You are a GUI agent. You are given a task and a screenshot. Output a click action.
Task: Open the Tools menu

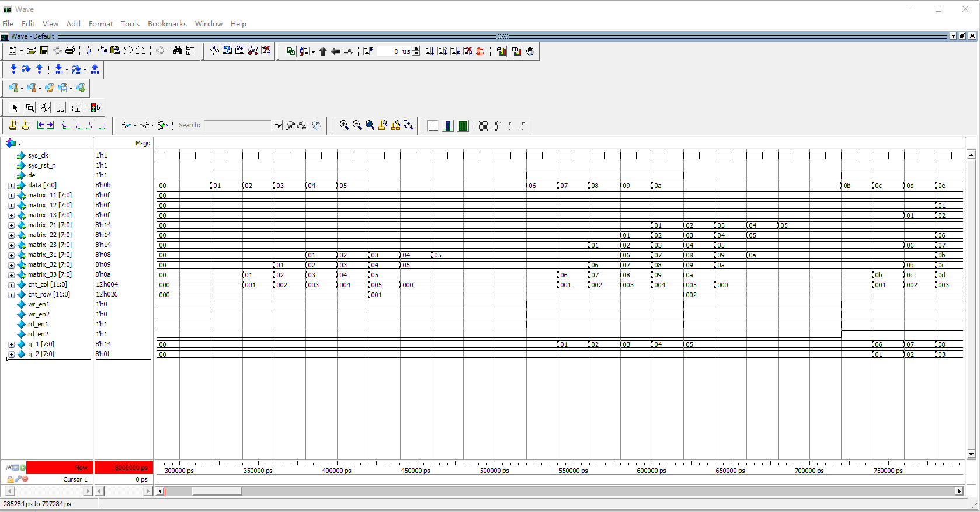click(130, 24)
